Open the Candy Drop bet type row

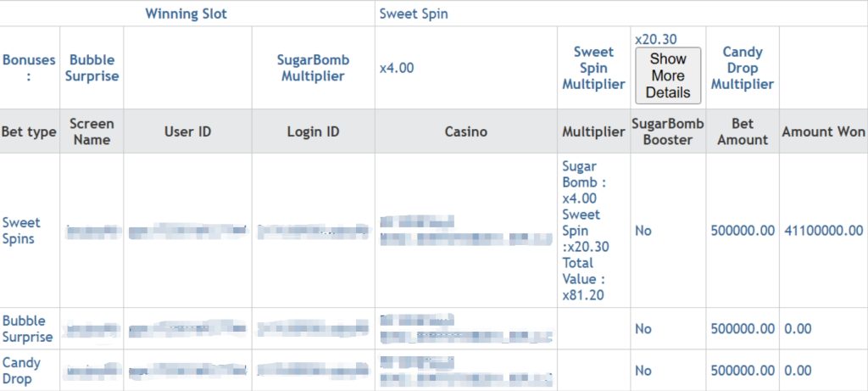coord(21,371)
